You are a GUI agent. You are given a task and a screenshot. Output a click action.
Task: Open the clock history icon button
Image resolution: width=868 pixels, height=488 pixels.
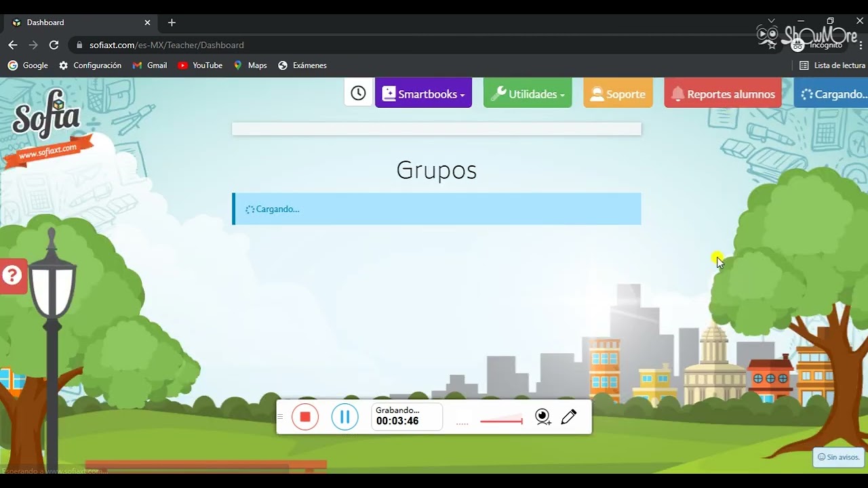point(358,93)
